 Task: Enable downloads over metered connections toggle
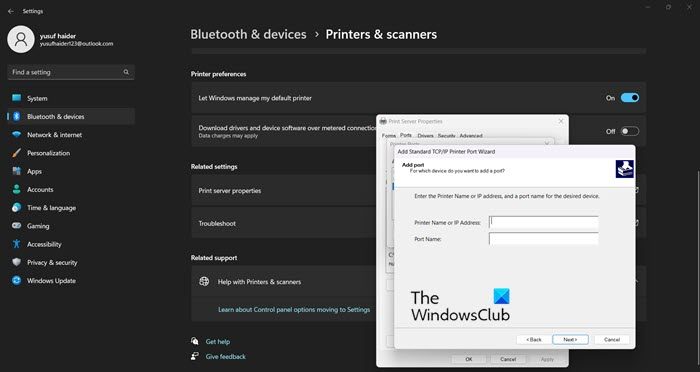pyautogui.click(x=629, y=131)
